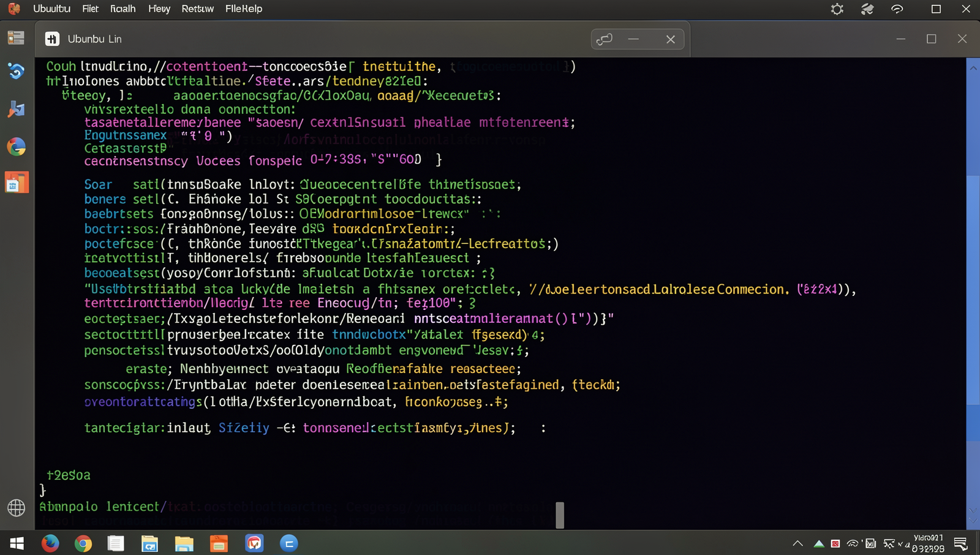Viewport: 980px width, 555px height.
Task: Click the green text 't2eSoa'
Action: [69, 475]
